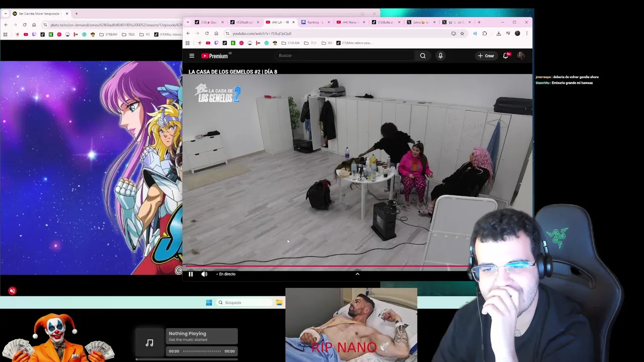Seek on the red YouTube progress bar
Screen dimensions: 644x362
click(327, 266)
